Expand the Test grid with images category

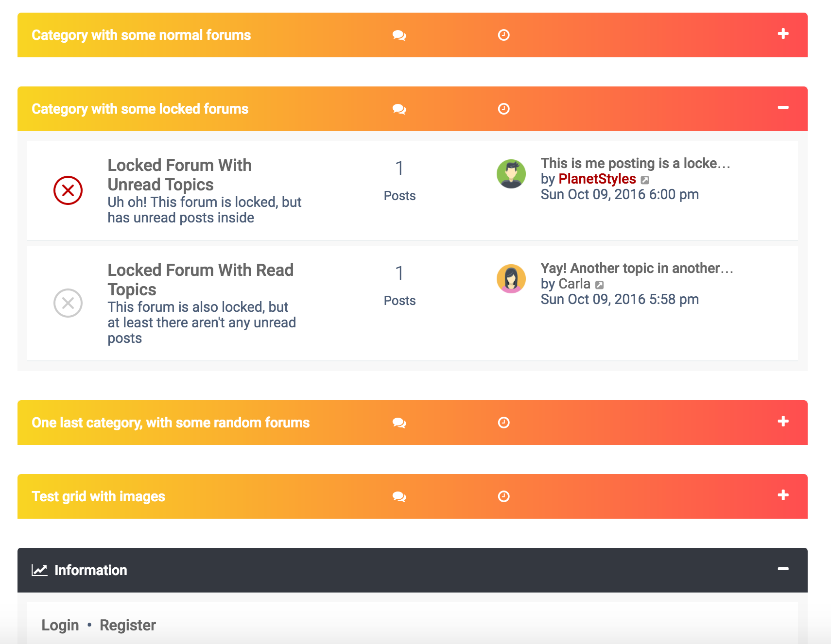[783, 495]
